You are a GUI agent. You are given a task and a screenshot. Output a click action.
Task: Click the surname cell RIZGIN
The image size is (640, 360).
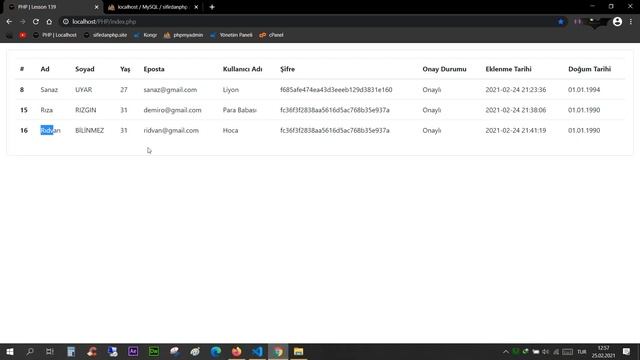click(86, 110)
